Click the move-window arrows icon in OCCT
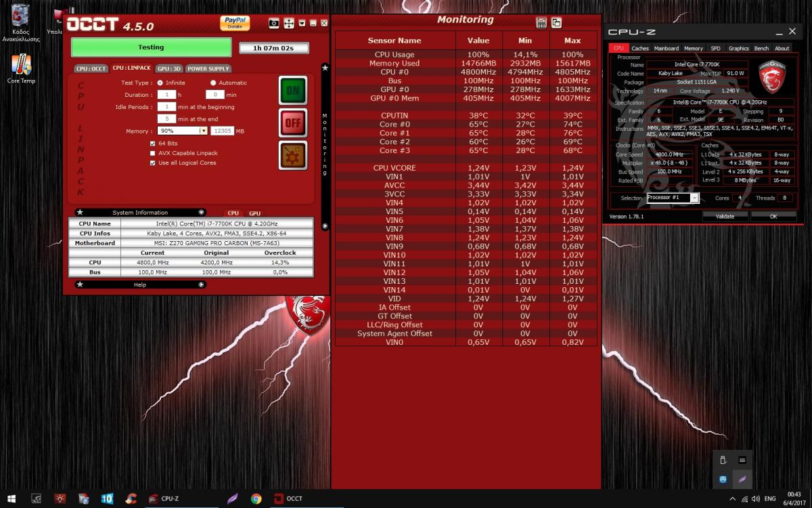The height and width of the screenshot is (508, 812). tap(288, 23)
